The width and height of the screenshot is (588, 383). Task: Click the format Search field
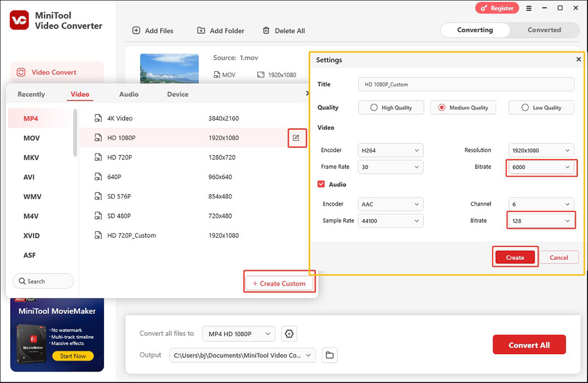[x=43, y=281]
